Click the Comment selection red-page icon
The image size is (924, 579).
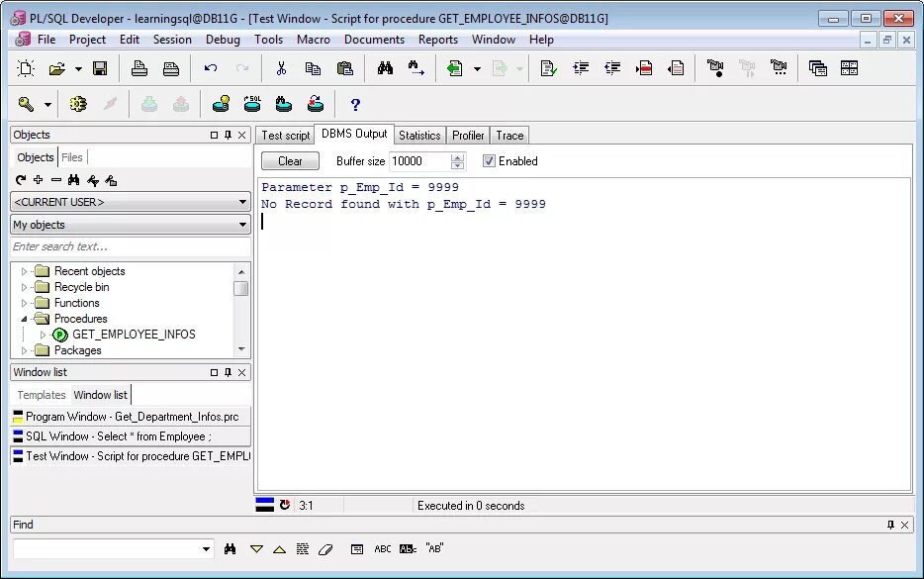point(644,68)
